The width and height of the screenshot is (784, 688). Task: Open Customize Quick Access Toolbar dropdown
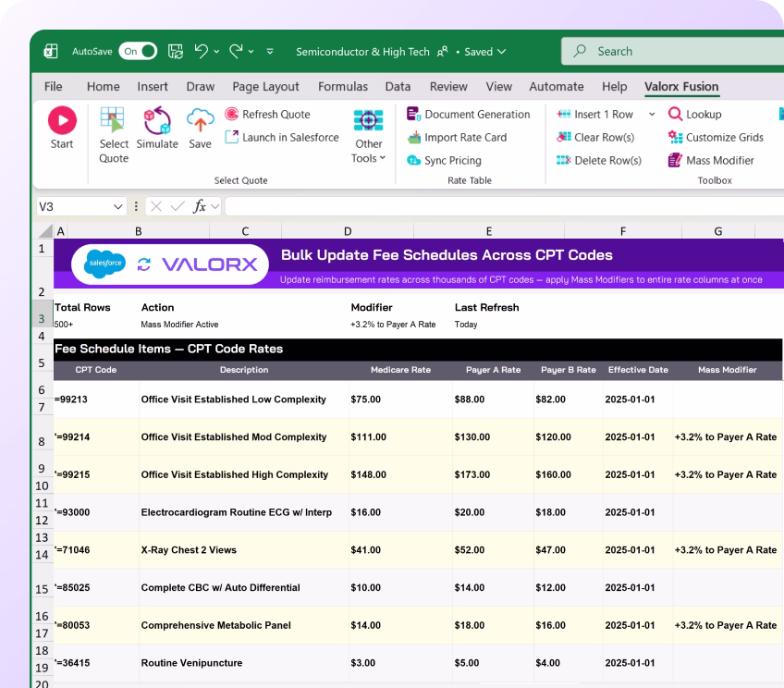(x=270, y=52)
